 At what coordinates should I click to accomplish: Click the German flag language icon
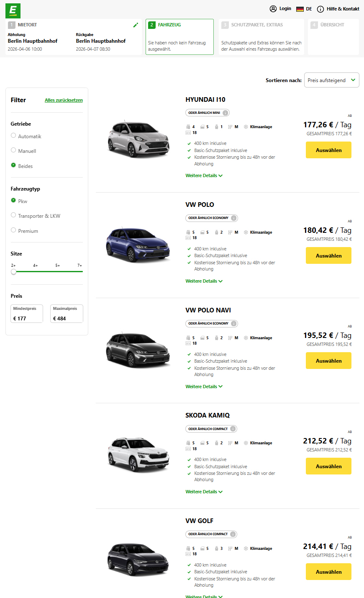click(x=300, y=9)
